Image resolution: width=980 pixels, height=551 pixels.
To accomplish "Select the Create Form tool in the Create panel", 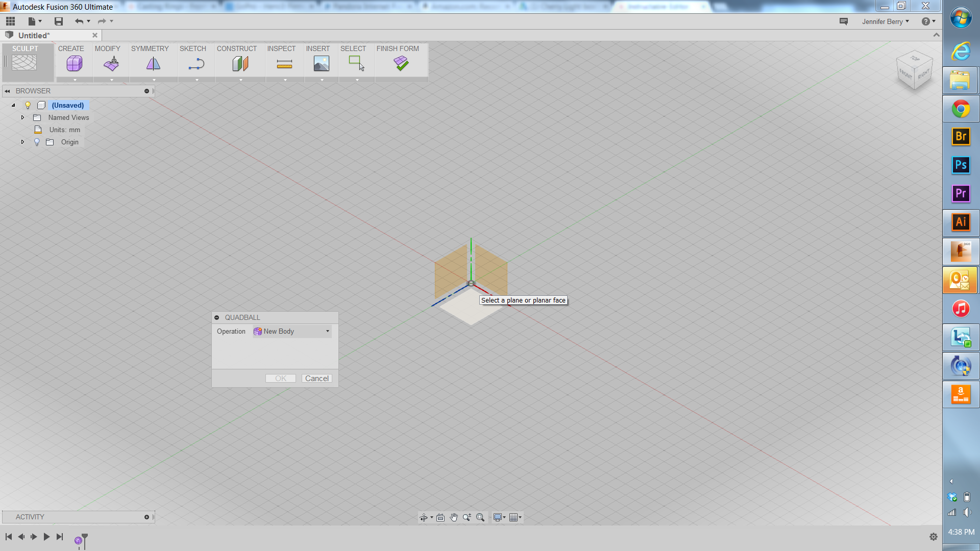I will click(x=74, y=63).
